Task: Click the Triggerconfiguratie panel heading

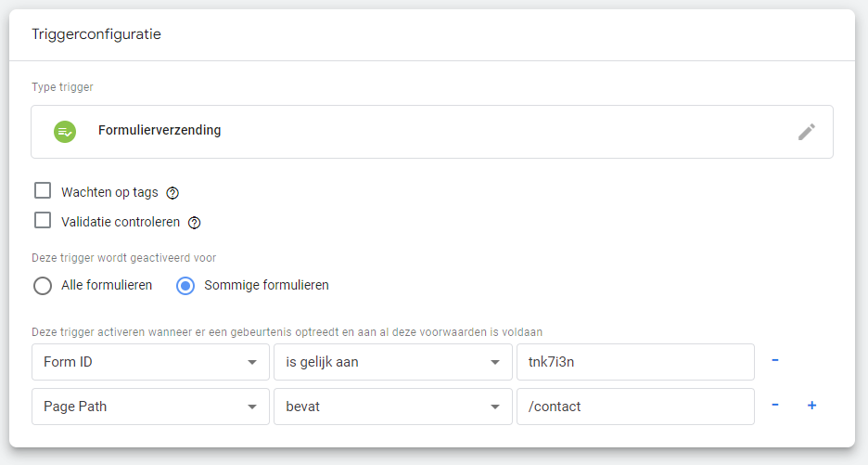Action: [96, 34]
